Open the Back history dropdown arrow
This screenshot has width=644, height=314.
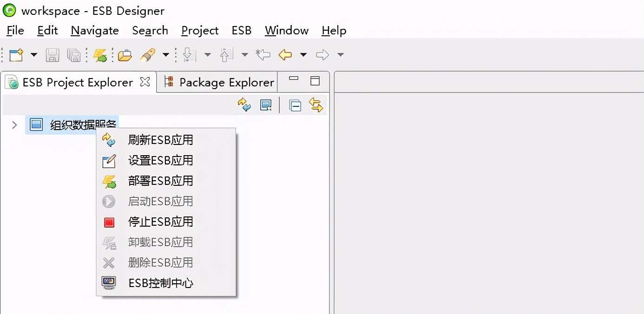(303, 55)
